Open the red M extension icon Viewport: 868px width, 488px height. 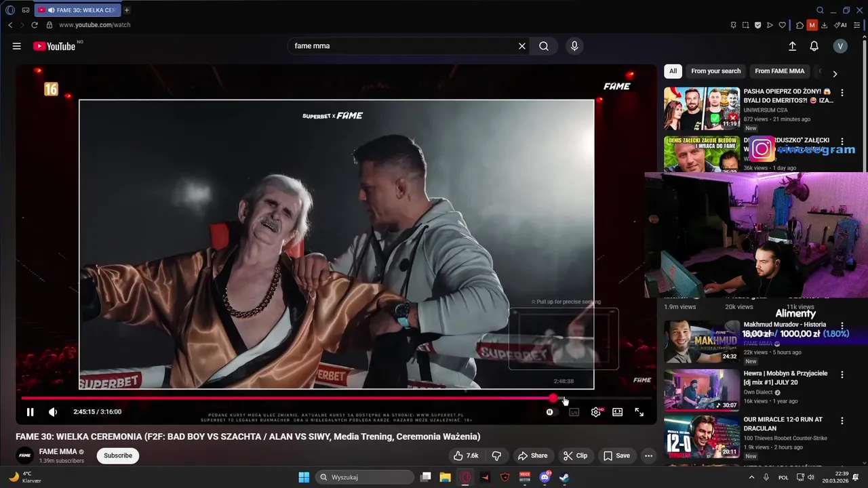pos(812,25)
